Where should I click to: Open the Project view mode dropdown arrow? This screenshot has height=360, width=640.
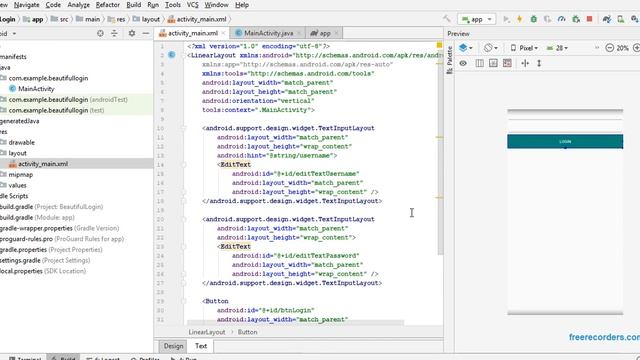click(x=14, y=33)
